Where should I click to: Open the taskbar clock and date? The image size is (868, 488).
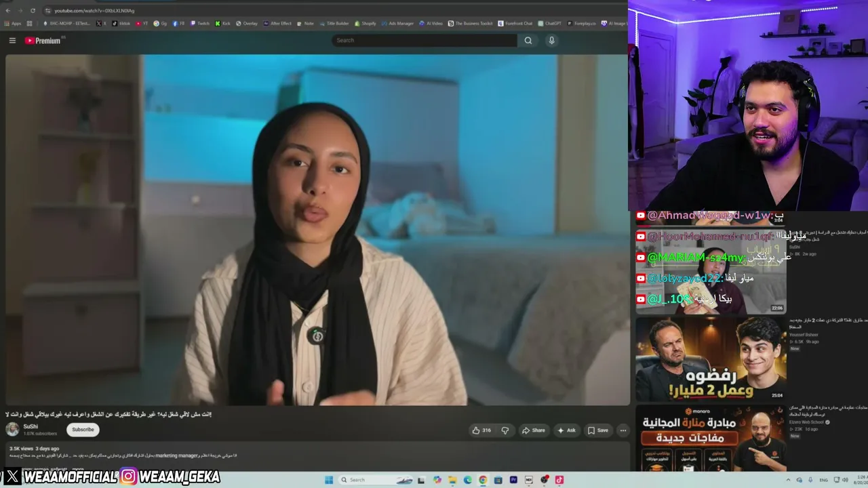(861, 480)
